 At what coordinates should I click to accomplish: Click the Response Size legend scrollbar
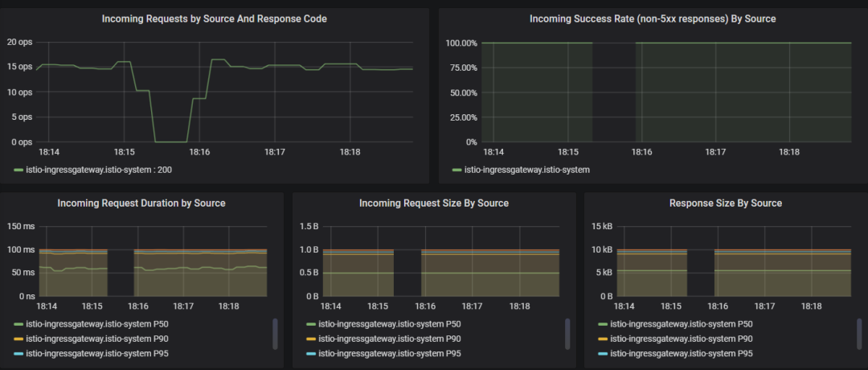[859, 334]
